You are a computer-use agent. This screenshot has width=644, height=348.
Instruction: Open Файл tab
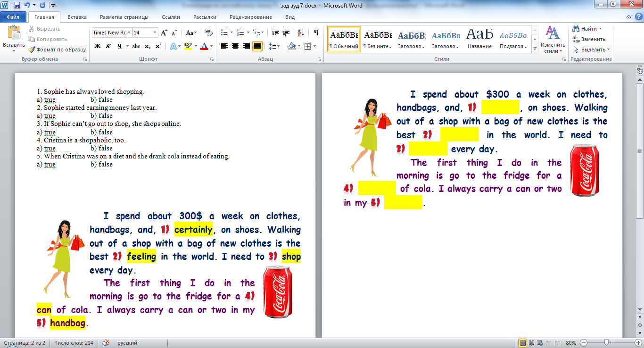13,17
